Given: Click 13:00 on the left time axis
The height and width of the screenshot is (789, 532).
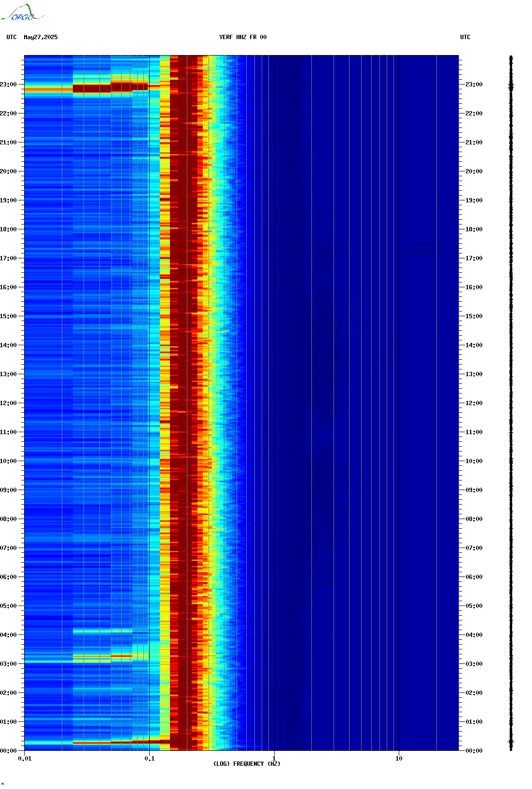Looking at the screenshot, I should click(8, 374).
